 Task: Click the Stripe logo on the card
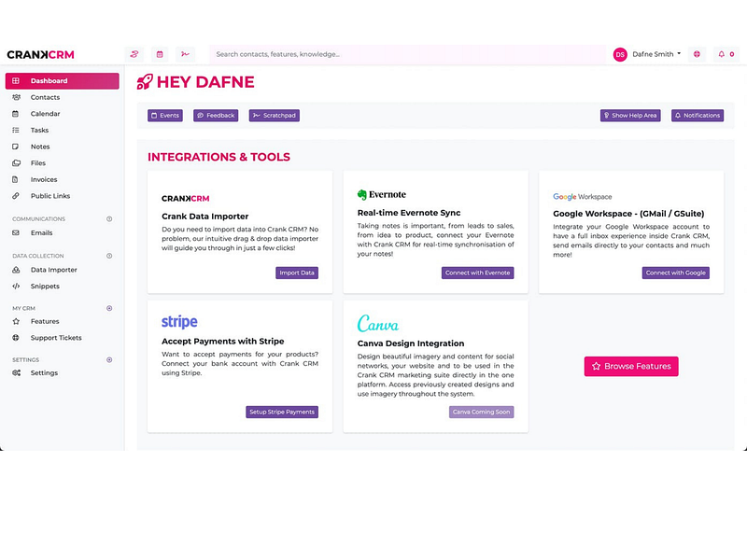(179, 322)
